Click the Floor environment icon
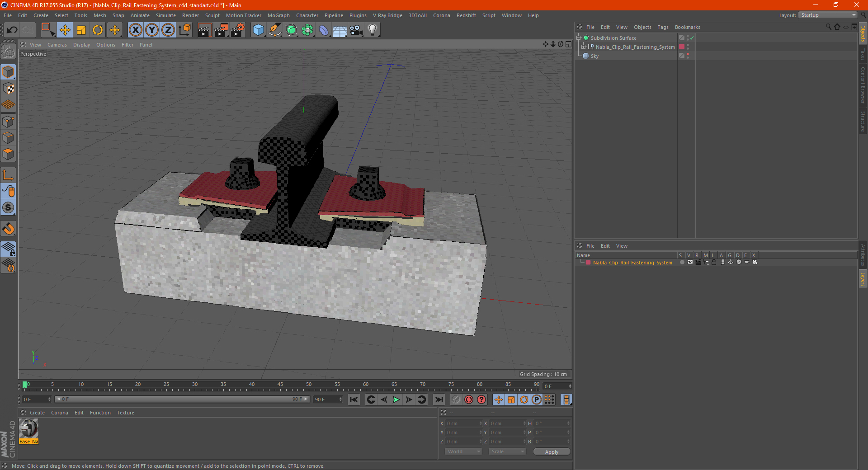The image size is (868, 470). coord(340,30)
